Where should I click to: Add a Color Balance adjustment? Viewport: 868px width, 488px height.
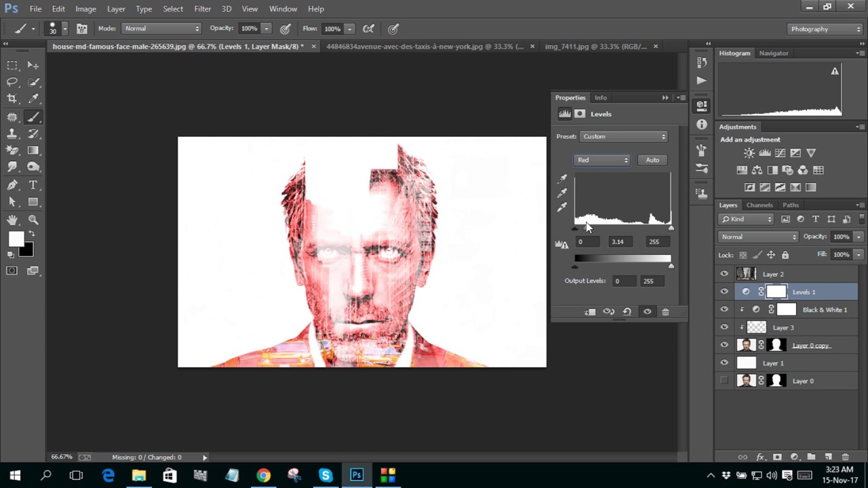757,170
